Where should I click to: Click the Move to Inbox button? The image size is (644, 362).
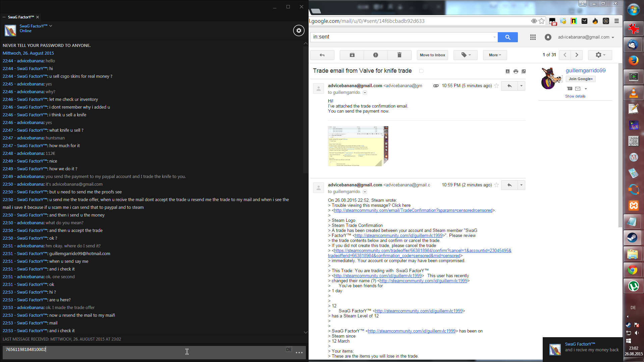(432, 55)
